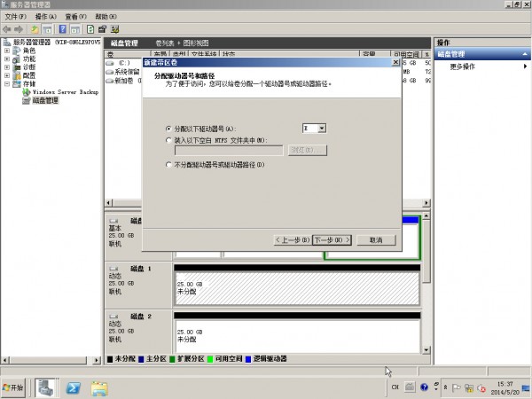
Task: Select 装入以下空白 NTFS 文件夹中 option
Action: (x=168, y=140)
